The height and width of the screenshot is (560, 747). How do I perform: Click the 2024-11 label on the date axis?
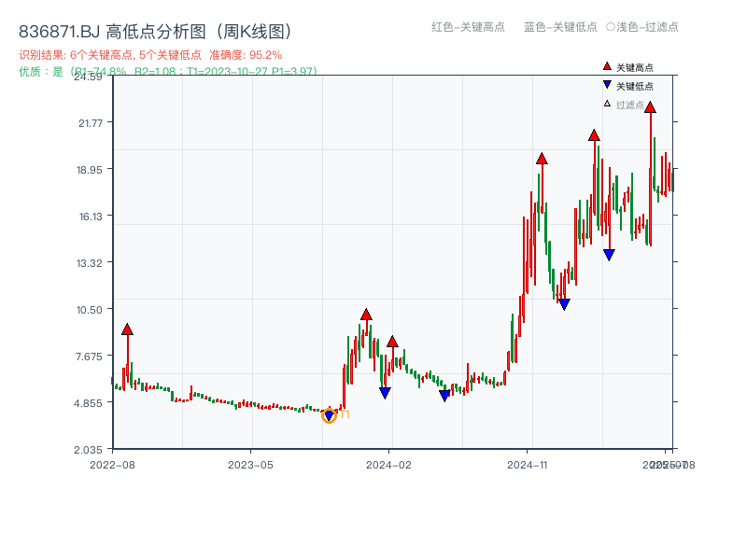point(528,464)
